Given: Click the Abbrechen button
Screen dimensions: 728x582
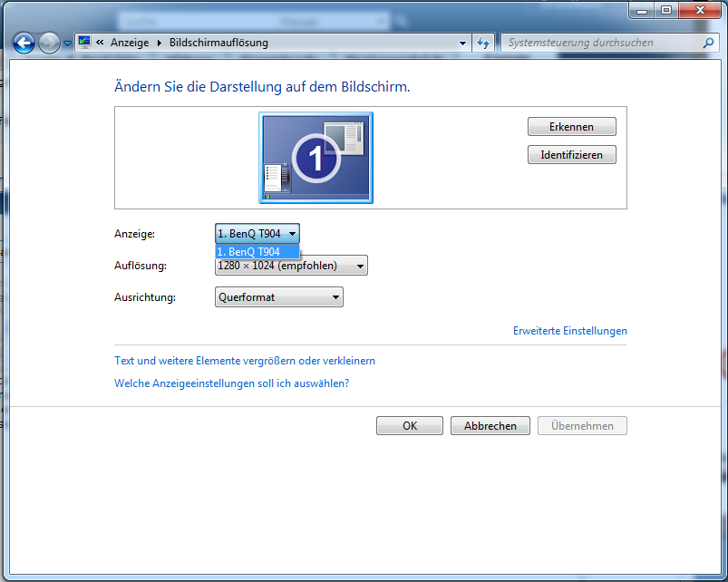Looking at the screenshot, I should [x=490, y=425].
